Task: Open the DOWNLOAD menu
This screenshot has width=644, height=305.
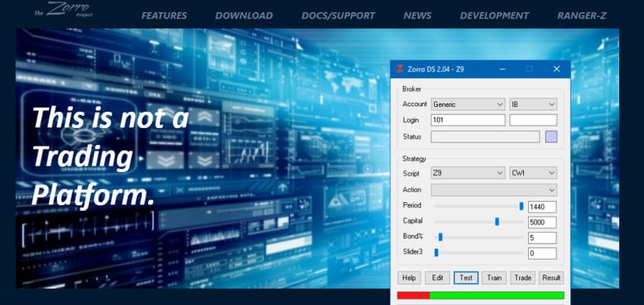Action: (244, 15)
